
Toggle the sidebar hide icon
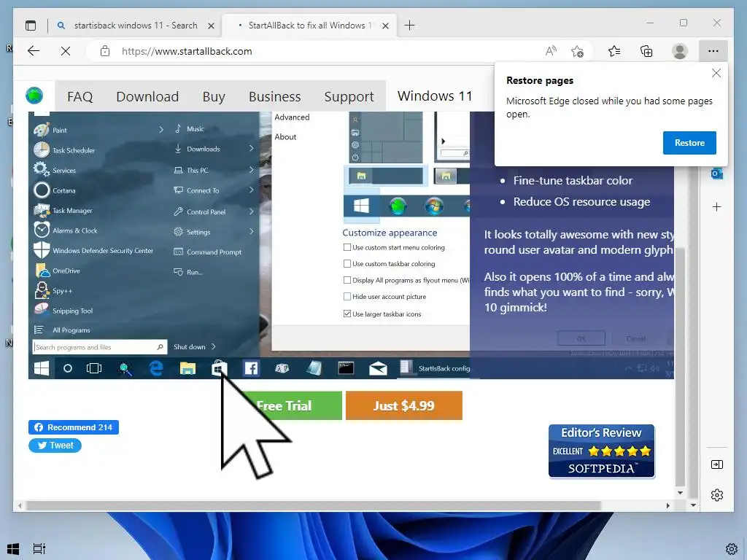click(x=716, y=464)
